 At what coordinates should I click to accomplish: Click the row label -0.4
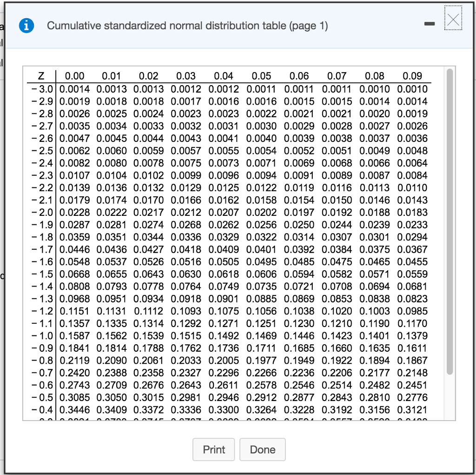(x=42, y=410)
